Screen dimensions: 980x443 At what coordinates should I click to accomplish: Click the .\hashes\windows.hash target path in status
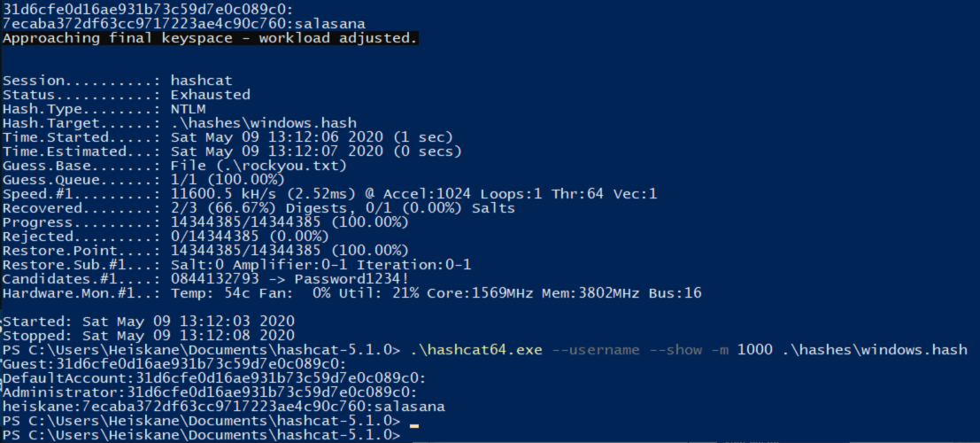point(263,123)
